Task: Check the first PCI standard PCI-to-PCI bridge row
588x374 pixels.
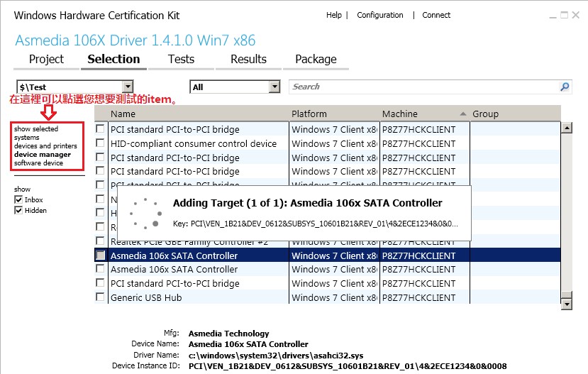Action: [100, 129]
